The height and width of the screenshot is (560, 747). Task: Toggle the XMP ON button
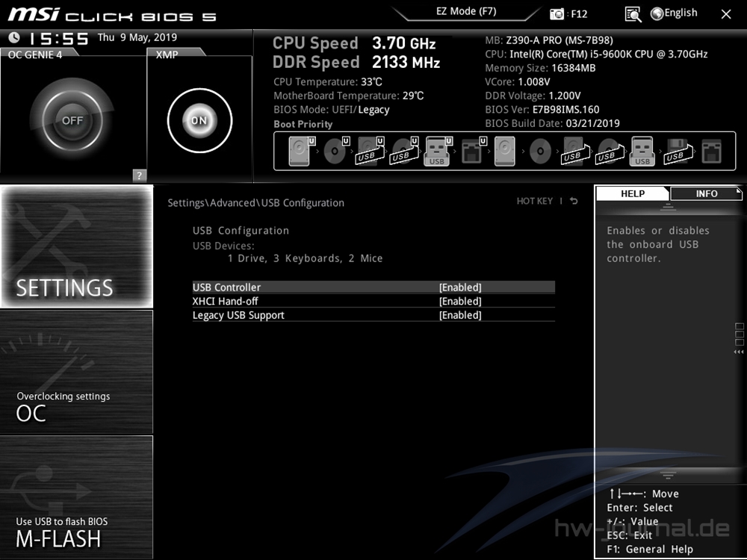(199, 120)
